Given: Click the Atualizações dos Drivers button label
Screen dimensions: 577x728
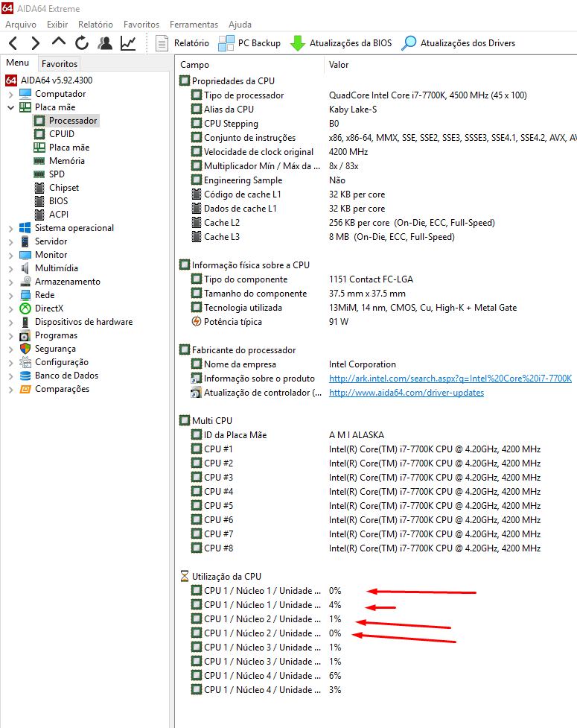Looking at the screenshot, I should pyautogui.click(x=468, y=43).
